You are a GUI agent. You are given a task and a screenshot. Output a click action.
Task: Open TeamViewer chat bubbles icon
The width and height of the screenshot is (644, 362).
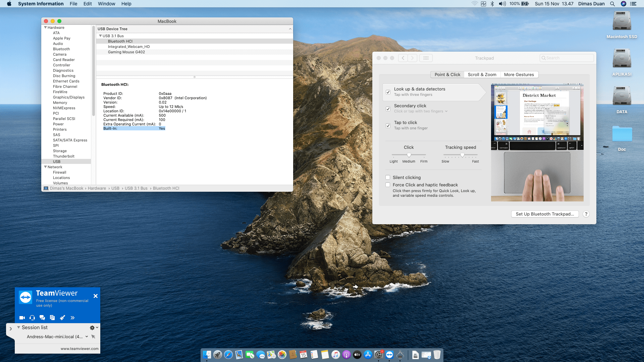click(x=42, y=317)
